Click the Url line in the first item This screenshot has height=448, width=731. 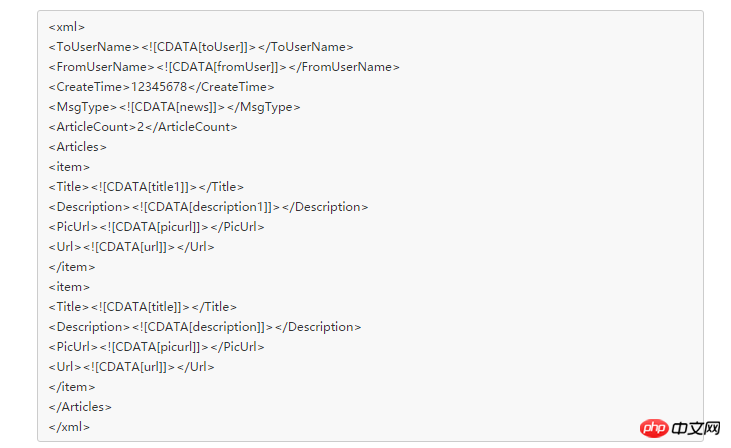tap(131, 247)
